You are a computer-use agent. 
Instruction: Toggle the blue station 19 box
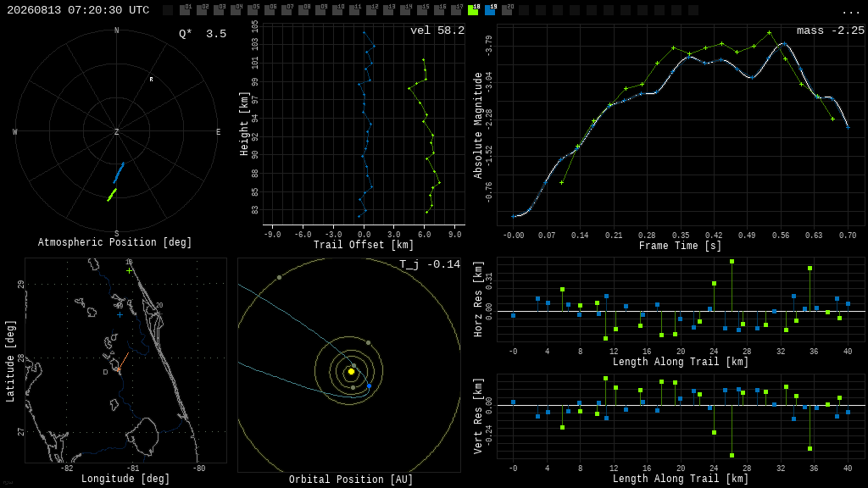pyautogui.click(x=490, y=10)
